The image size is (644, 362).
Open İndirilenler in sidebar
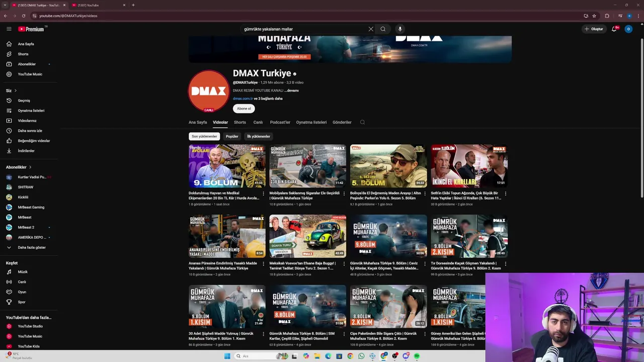tap(26, 151)
